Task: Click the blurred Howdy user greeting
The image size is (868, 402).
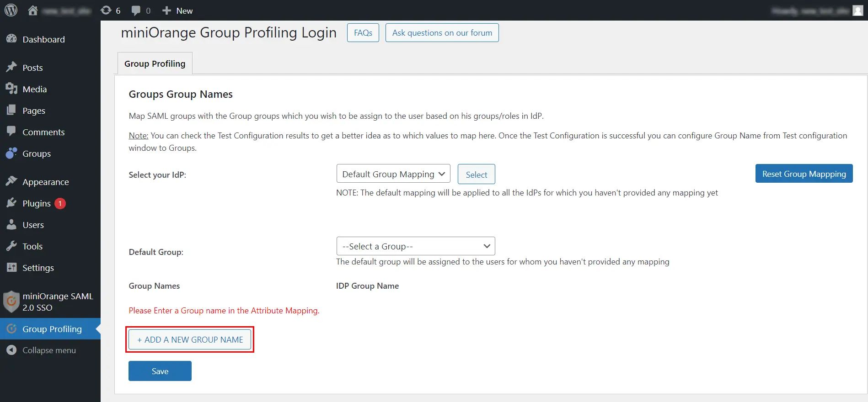Action: pos(810,11)
